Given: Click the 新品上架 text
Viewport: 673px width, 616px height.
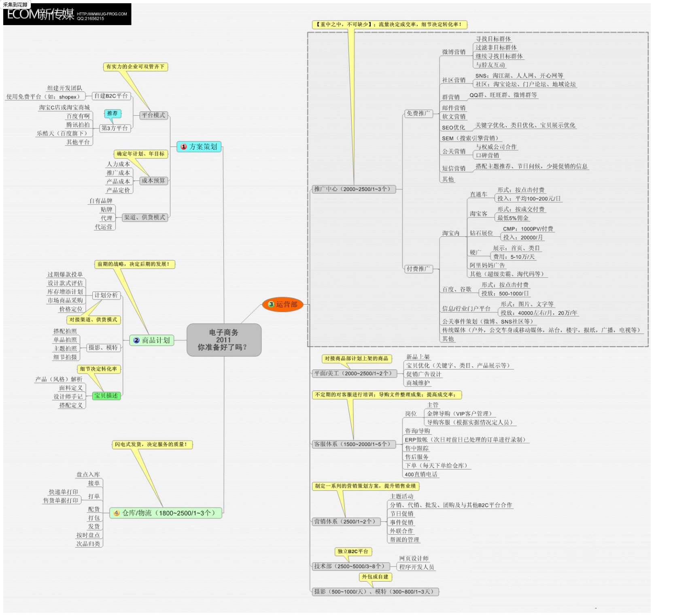Looking at the screenshot, I should pyautogui.click(x=418, y=357).
